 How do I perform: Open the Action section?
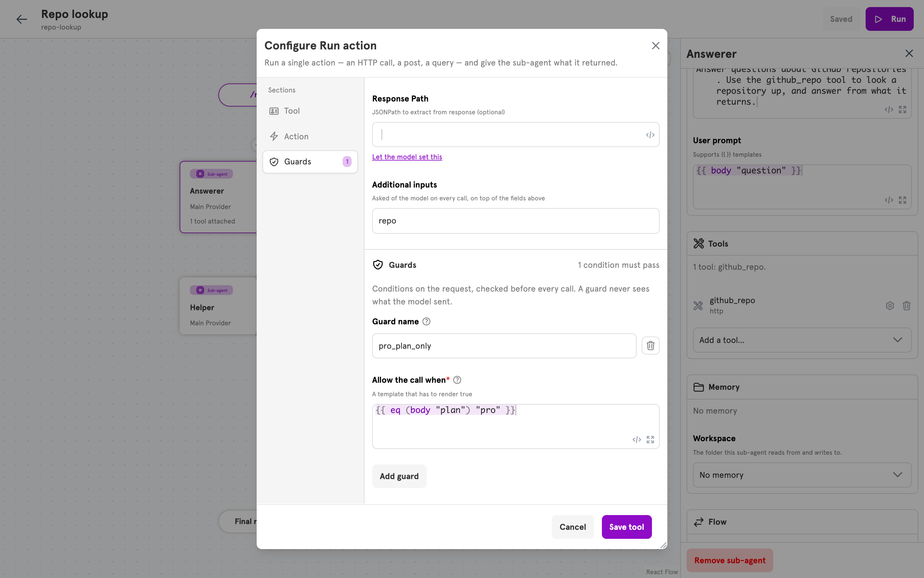click(310, 136)
